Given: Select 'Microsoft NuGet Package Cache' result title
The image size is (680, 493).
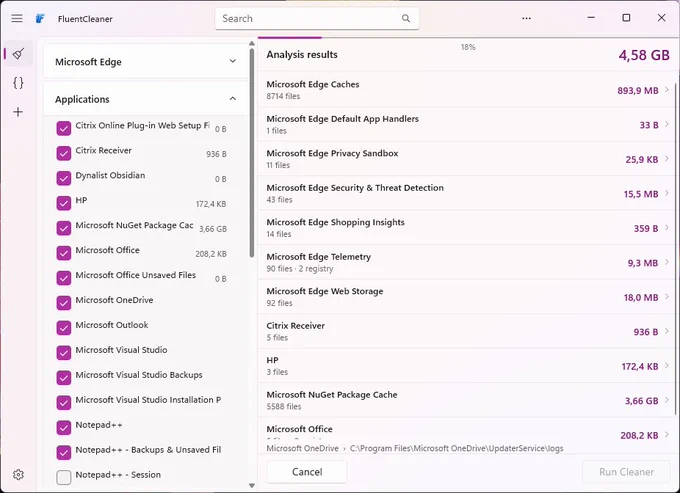Looking at the screenshot, I should pyautogui.click(x=332, y=395).
